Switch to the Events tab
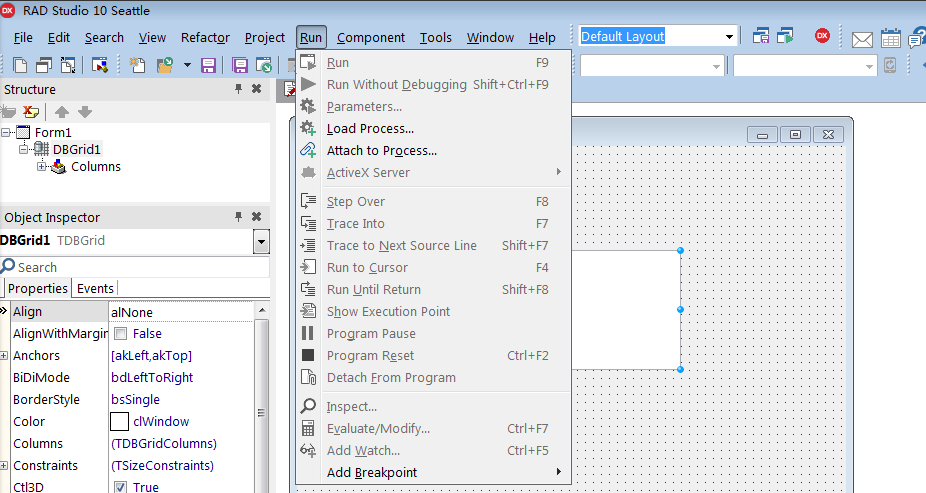Viewport: 926px width, 493px height. 95,288
